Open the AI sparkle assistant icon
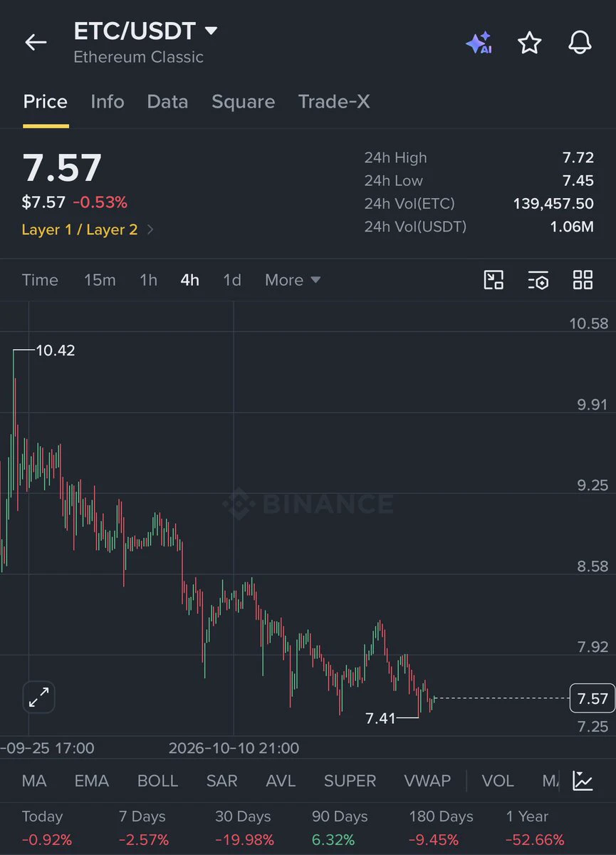 (x=479, y=43)
